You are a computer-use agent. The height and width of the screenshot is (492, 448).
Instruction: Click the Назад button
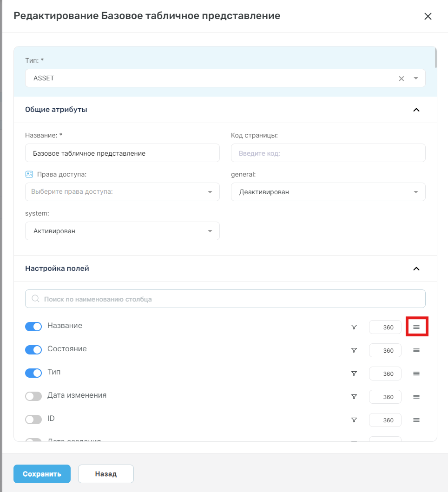pos(106,474)
